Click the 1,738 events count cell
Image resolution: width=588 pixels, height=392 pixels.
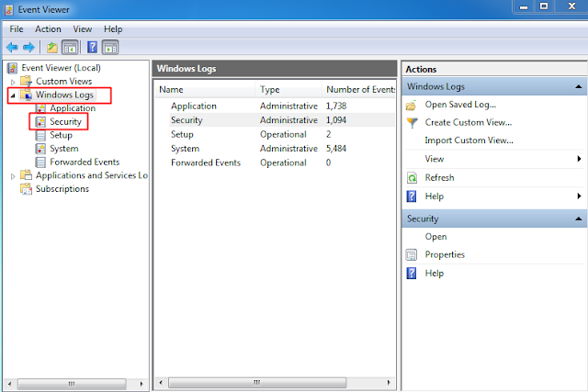pos(335,106)
